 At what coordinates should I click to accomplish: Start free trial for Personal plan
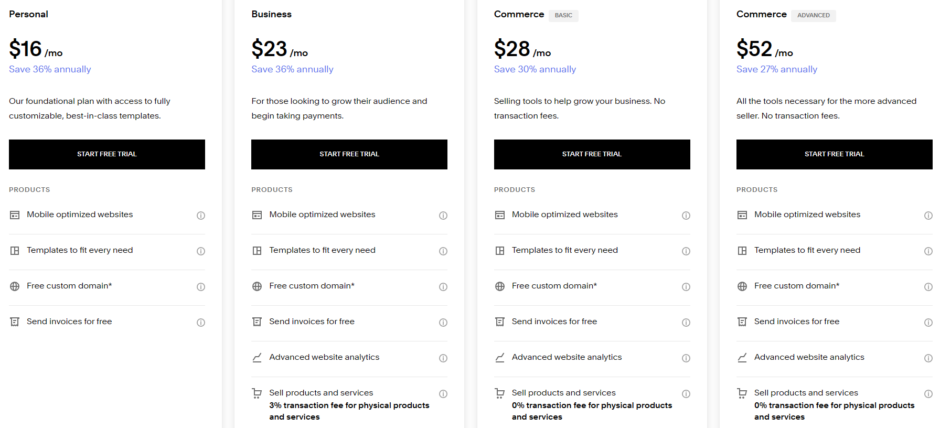(107, 154)
